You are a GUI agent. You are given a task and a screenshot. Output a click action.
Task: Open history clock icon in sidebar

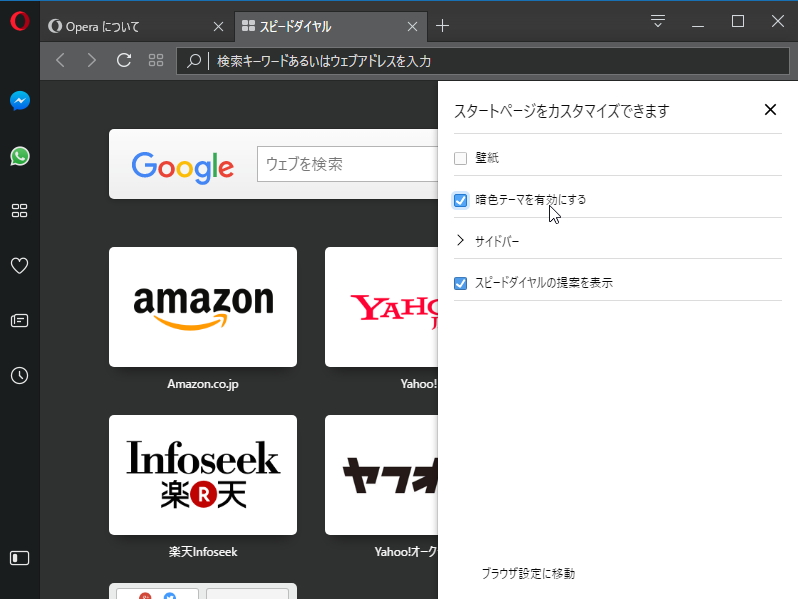(19, 376)
